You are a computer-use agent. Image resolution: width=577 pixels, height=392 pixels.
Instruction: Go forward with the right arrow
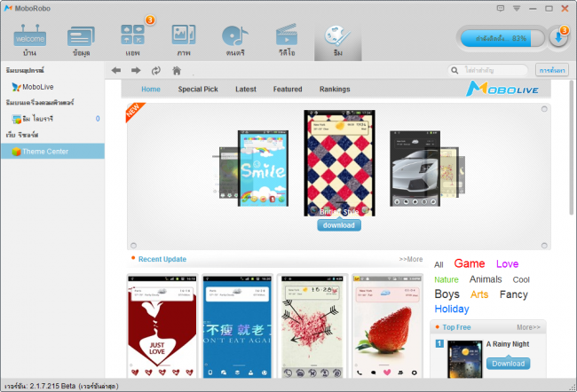[136, 70]
